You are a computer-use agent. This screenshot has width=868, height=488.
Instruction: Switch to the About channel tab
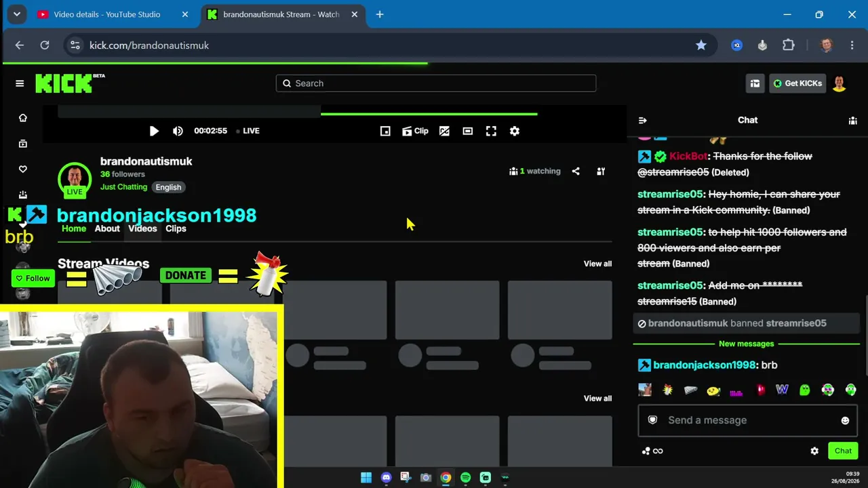pyautogui.click(x=107, y=228)
